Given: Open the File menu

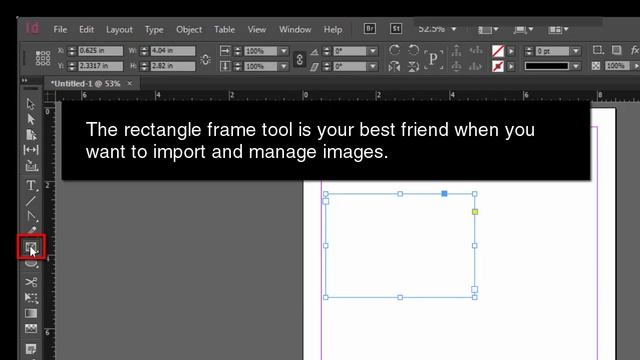Looking at the screenshot, I should click(60, 29).
